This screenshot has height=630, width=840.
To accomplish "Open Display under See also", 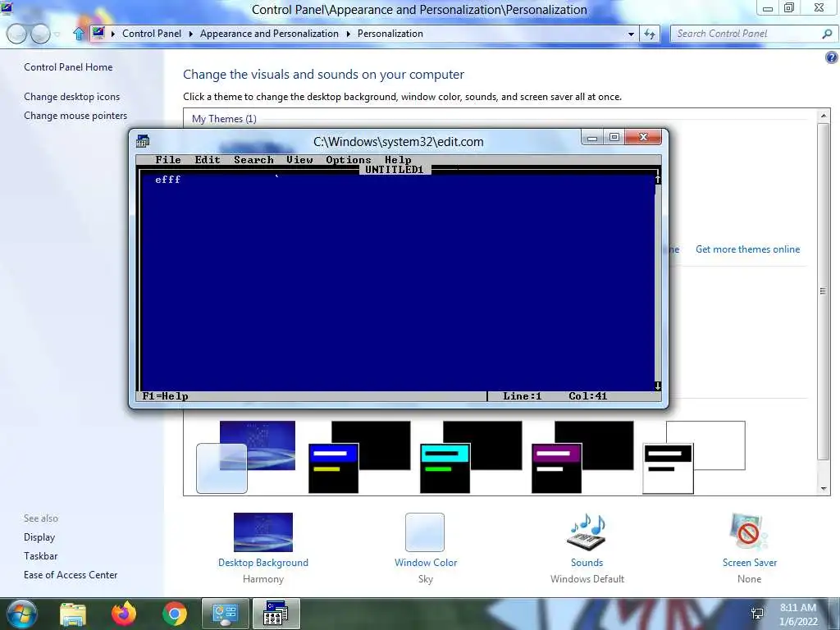I will point(39,536).
